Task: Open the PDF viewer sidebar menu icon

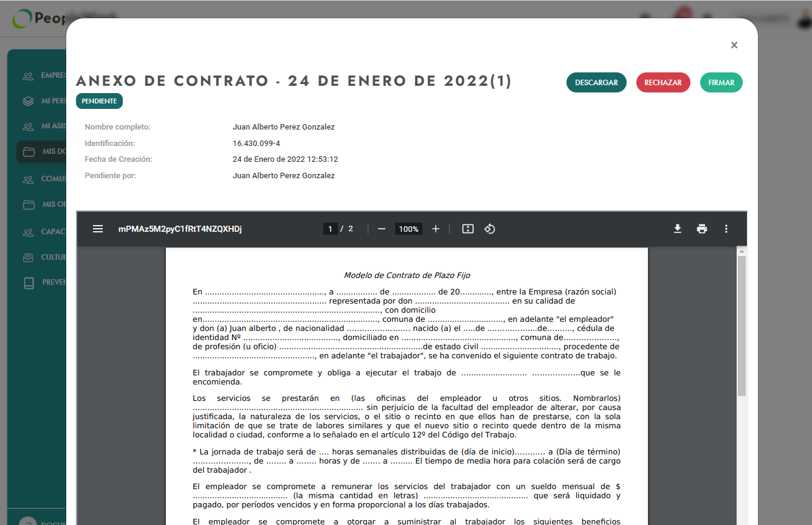Action: 98,229
